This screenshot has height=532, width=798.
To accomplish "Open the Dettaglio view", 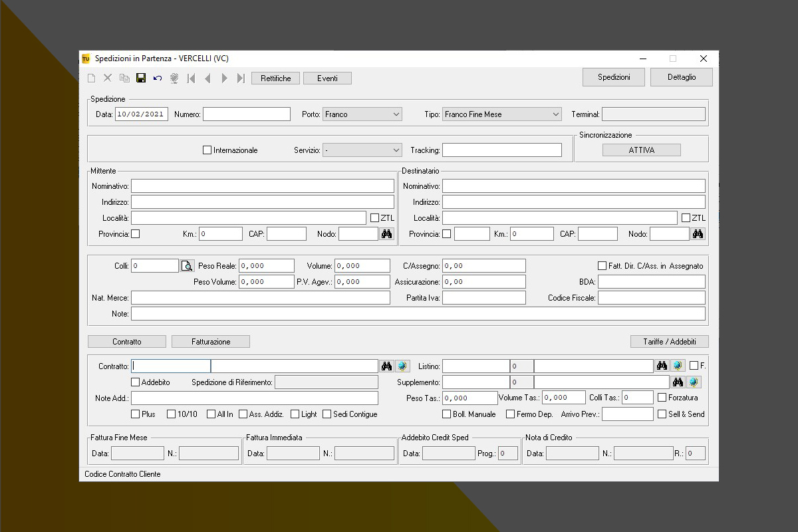I will pyautogui.click(x=682, y=77).
